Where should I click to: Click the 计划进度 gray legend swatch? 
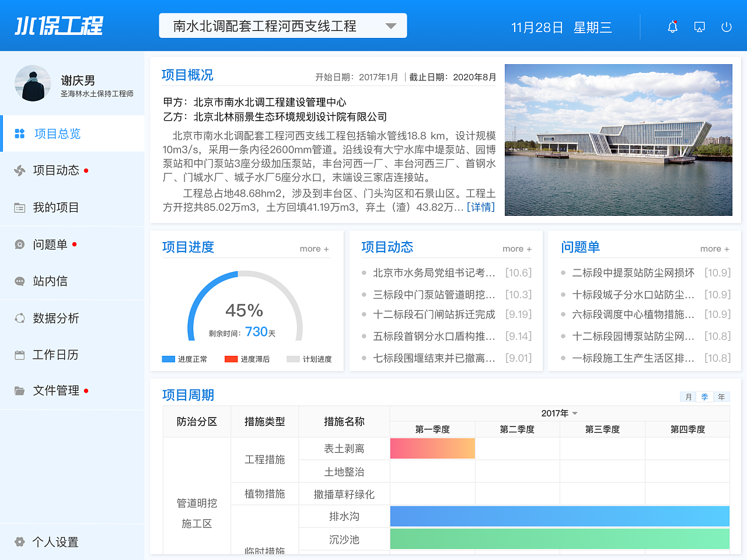point(294,359)
